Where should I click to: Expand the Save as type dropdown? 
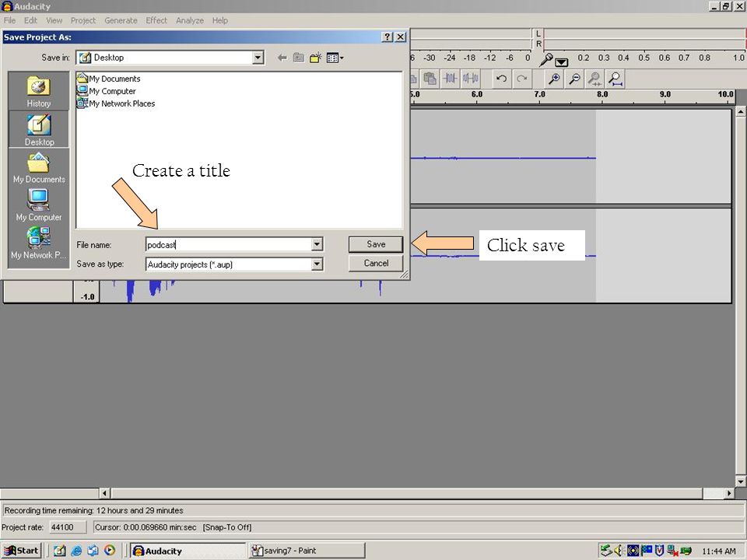(317, 264)
